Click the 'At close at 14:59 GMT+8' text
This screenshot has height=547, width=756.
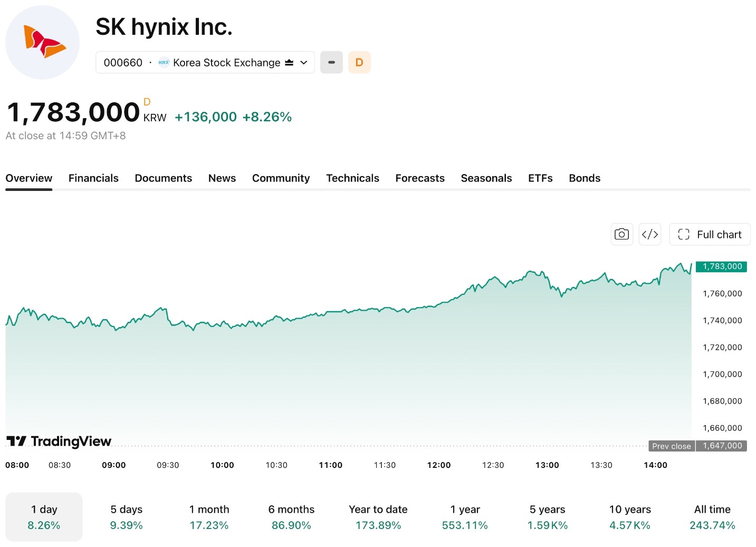(x=66, y=136)
